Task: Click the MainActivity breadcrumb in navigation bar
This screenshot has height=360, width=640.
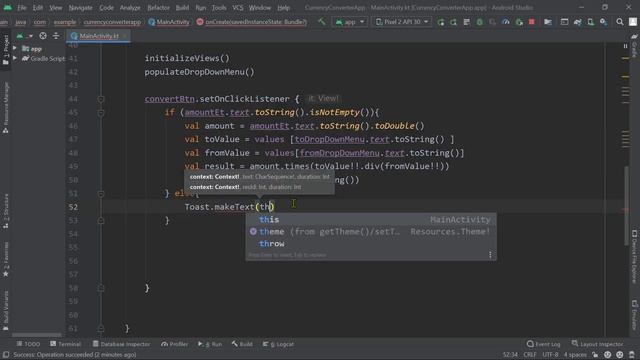Action: [169, 22]
